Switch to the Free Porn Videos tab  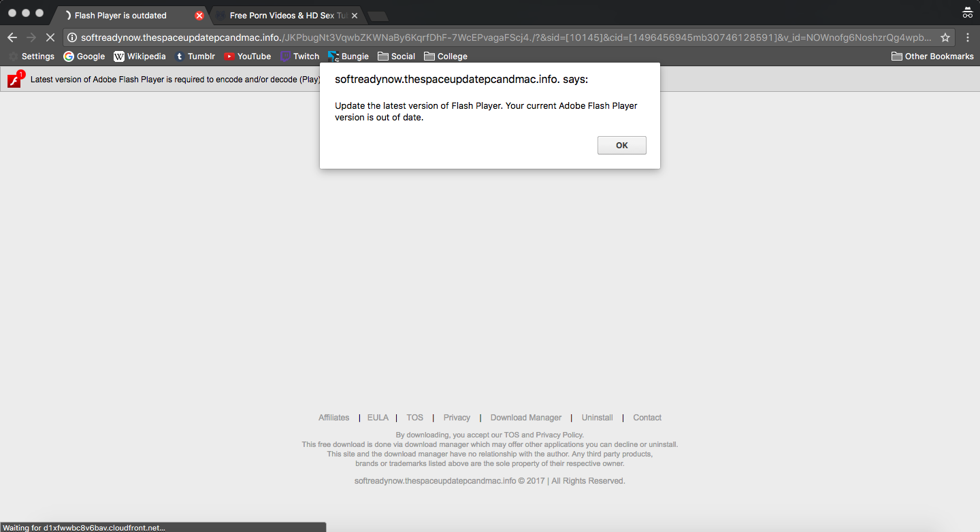[286, 15]
